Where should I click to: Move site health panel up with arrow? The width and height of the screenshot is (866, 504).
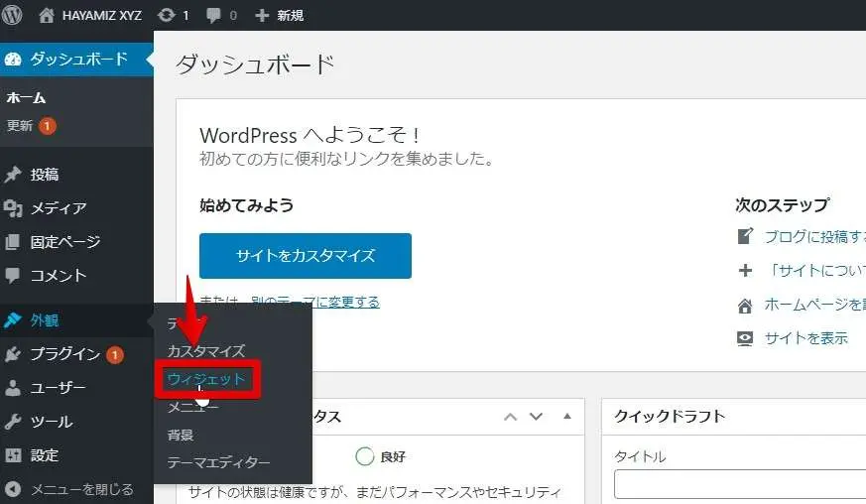[x=511, y=417]
